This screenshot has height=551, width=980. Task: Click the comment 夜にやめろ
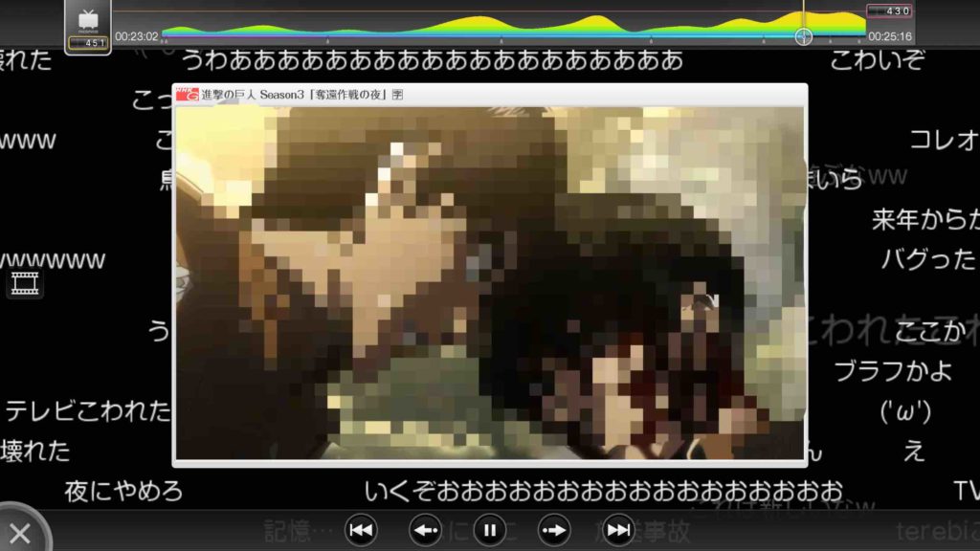123,491
